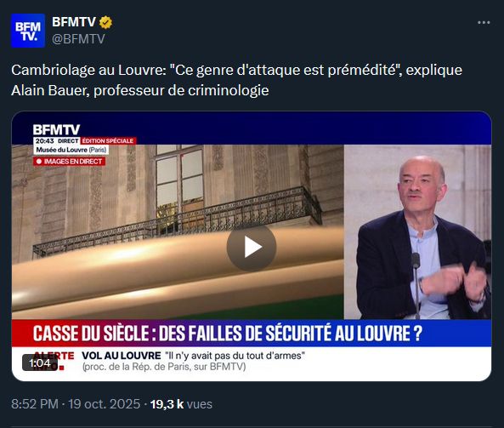Viewport: 504px width, 428px height.
Task: Click the tweet text about Alain Bauer
Action: tap(236, 80)
